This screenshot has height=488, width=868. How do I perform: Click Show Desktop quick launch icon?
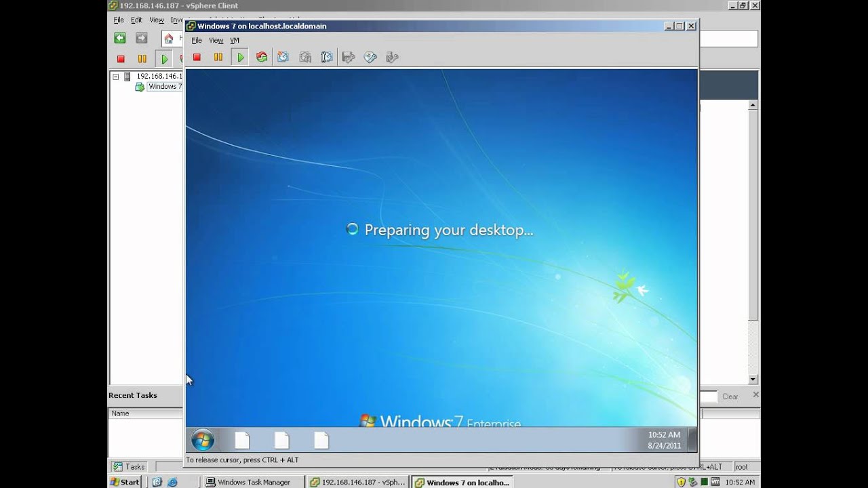[157, 483]
